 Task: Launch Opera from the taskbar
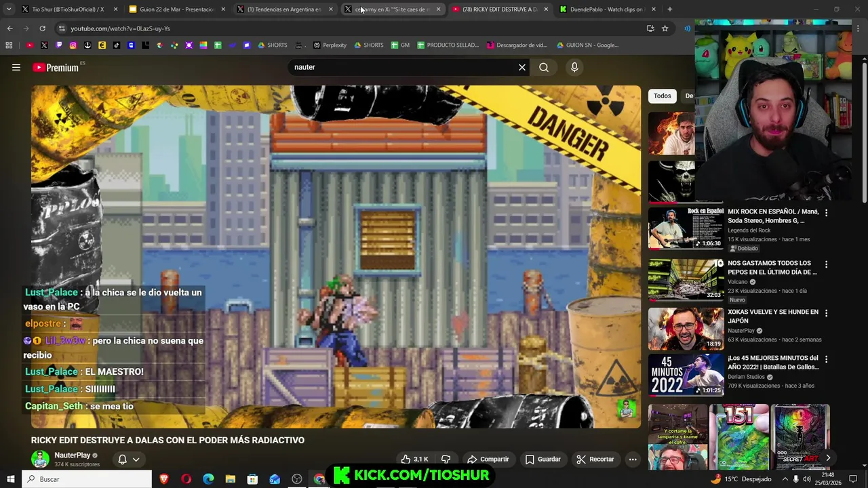tap(186, 479)
